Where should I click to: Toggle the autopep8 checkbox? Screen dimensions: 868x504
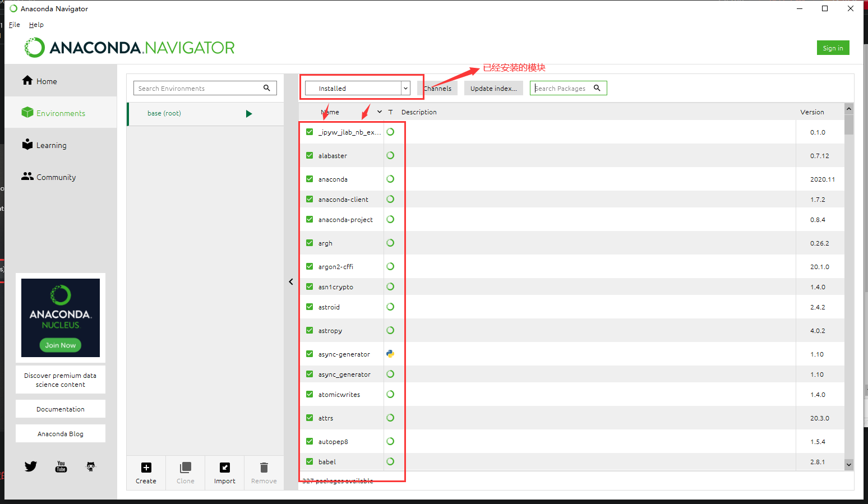tap(310, 441)
